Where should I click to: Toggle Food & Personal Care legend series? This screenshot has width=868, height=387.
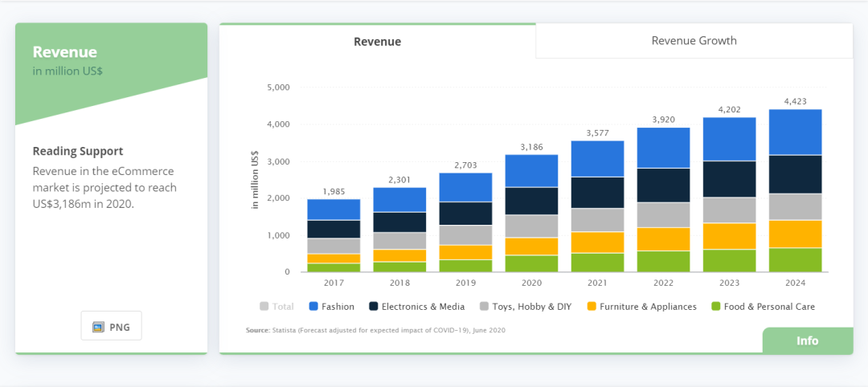763,306
